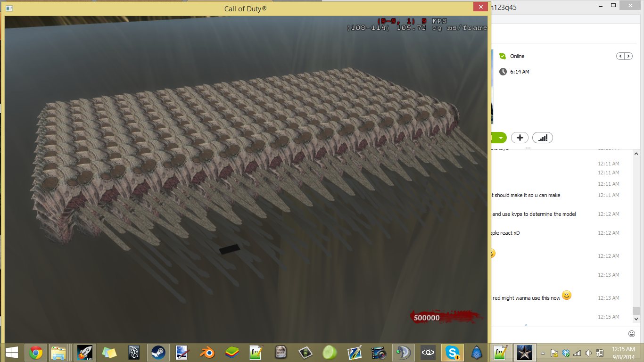The width and height of the screenshot is (644, 362).
Task: Open the first Notepad++ taskbar icon
Action: (256, 352)
